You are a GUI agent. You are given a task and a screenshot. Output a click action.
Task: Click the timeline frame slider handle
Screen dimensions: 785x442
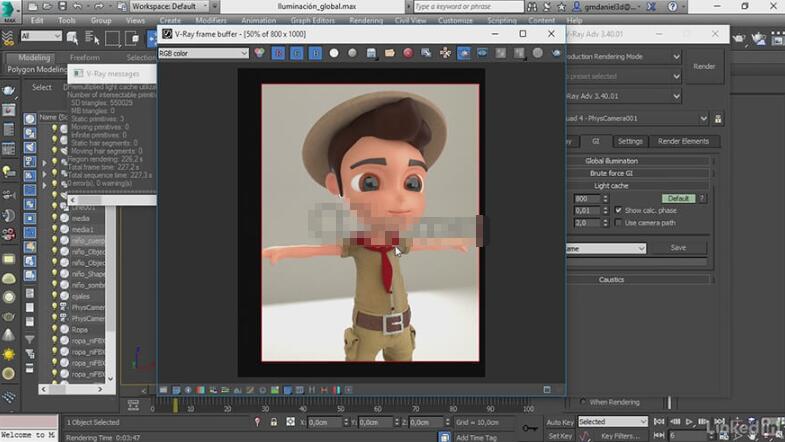(x=175, y=405)
